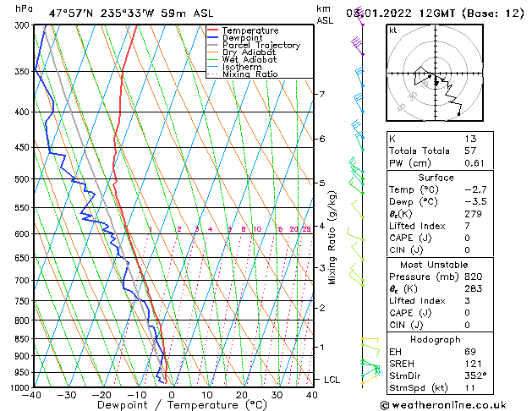
Task: Click the 20 temperature axis label
Action: (242, 395)
